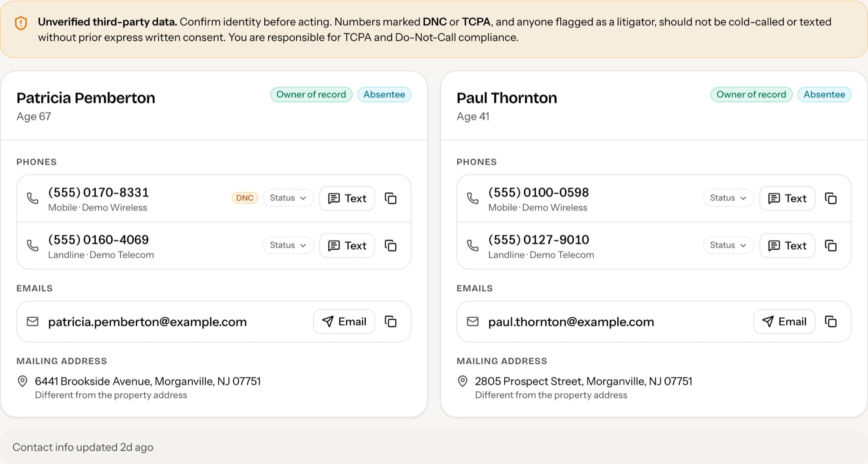Click envelope icon beside Patricia's email
The width and height of the screenshot is (868, 464).
(x=33, y=322)
